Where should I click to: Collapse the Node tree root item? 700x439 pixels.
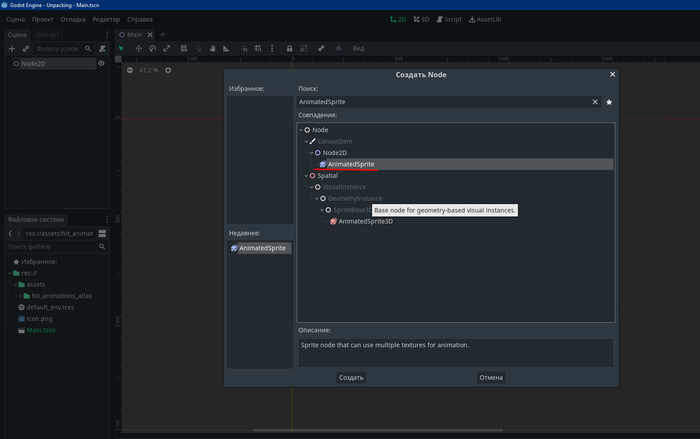coord(302,130)
